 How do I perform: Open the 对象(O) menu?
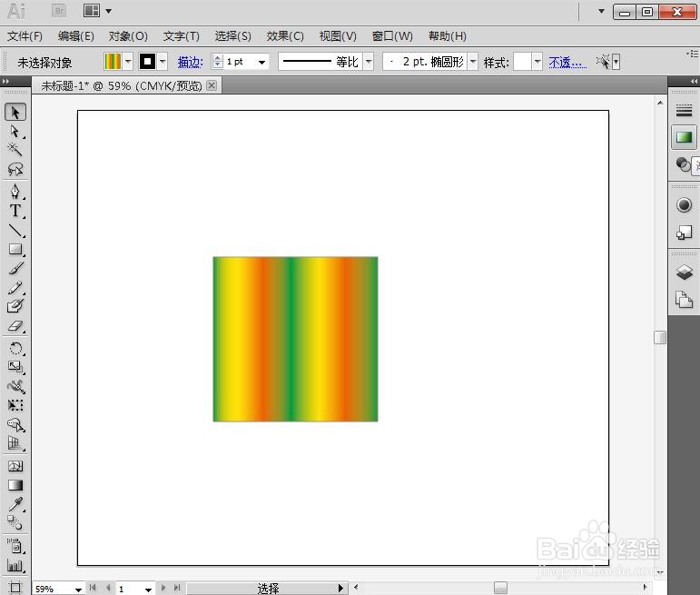(128, 36)
